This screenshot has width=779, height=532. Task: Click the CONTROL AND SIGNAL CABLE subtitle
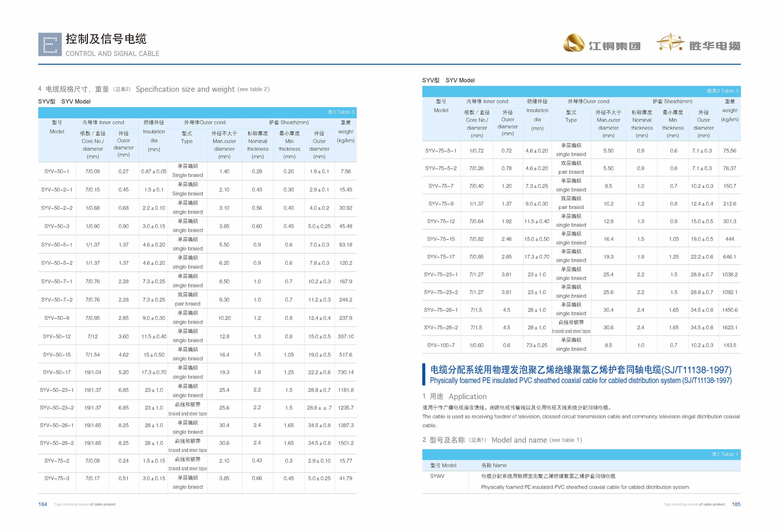click(x=112, y=54)
